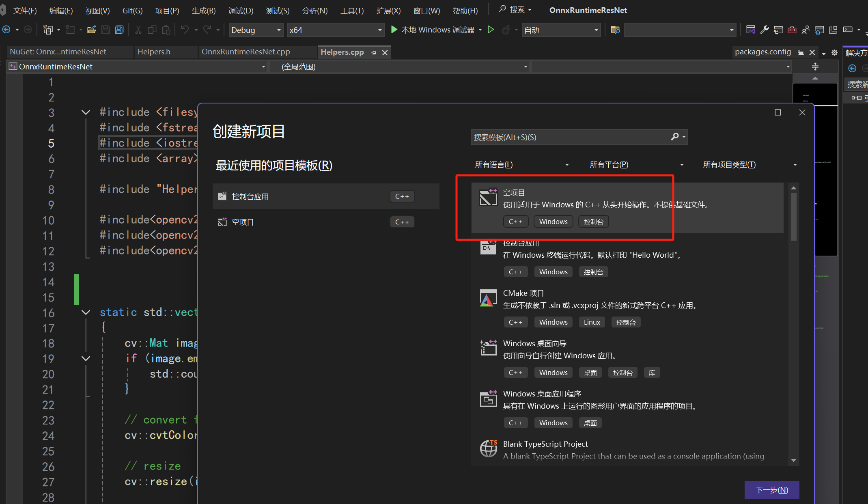
Task: Toggle the pin on the Helpers.cpp tab
Action: 374,52
